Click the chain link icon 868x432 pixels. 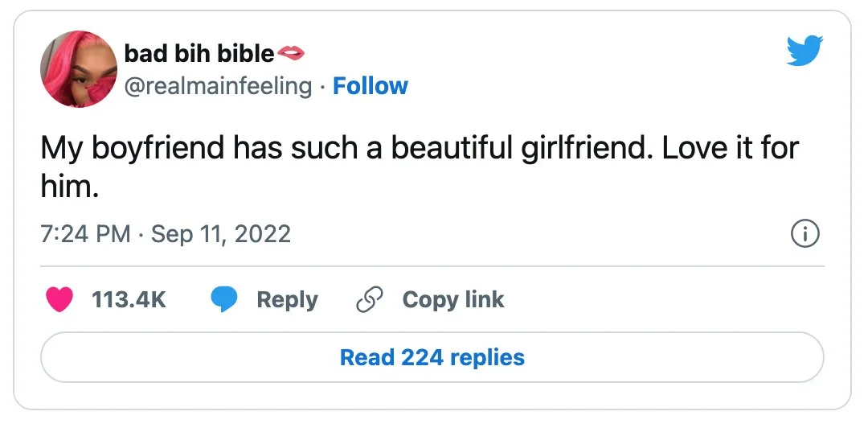point(371,299)
